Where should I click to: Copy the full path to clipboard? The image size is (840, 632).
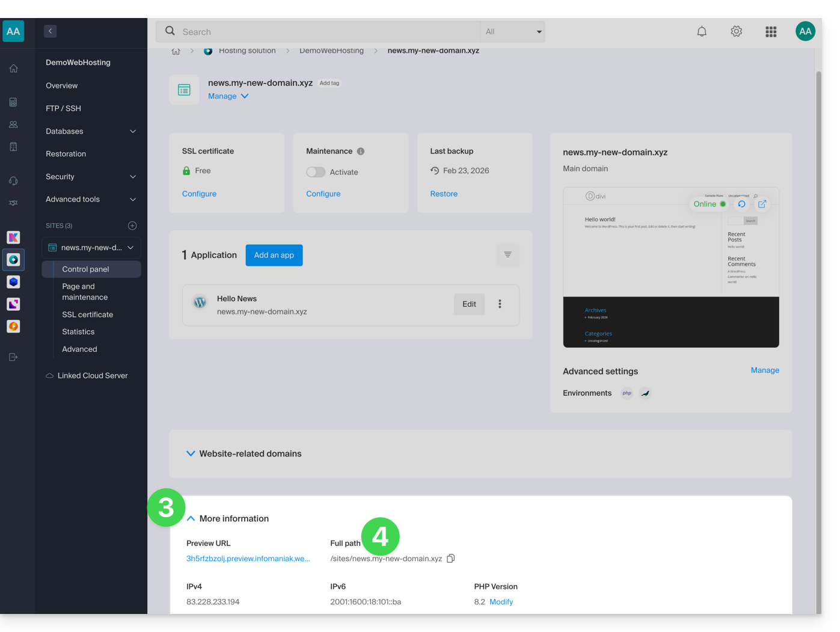coord(451,559)
